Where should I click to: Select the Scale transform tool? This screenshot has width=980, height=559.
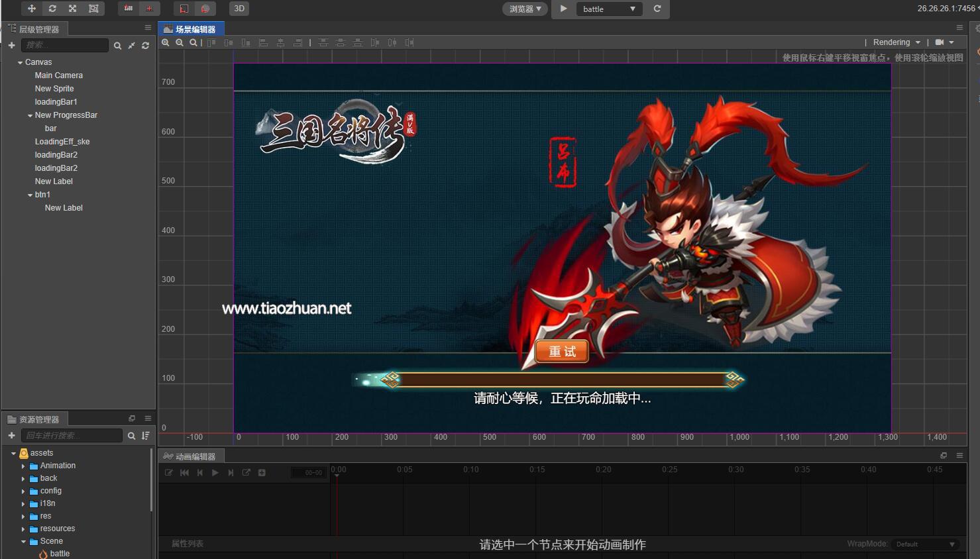click(73, 9)
